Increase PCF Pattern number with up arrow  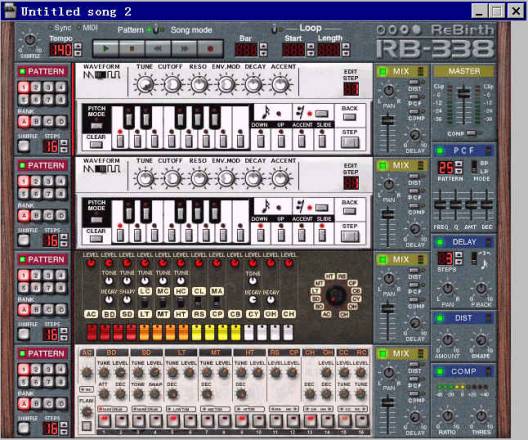(x=458, y=164)
